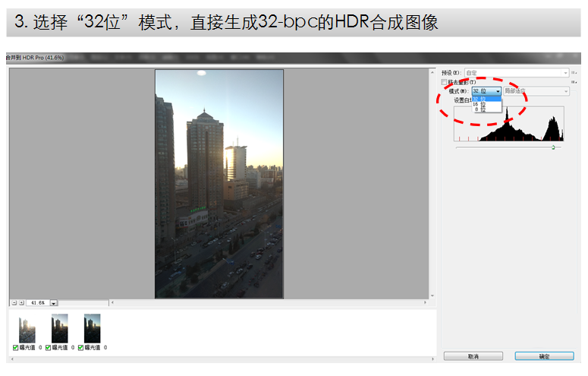
Task: Toggle the third thumbnail's 曝光值 checkbox
Action: click(x=80, y=348)
